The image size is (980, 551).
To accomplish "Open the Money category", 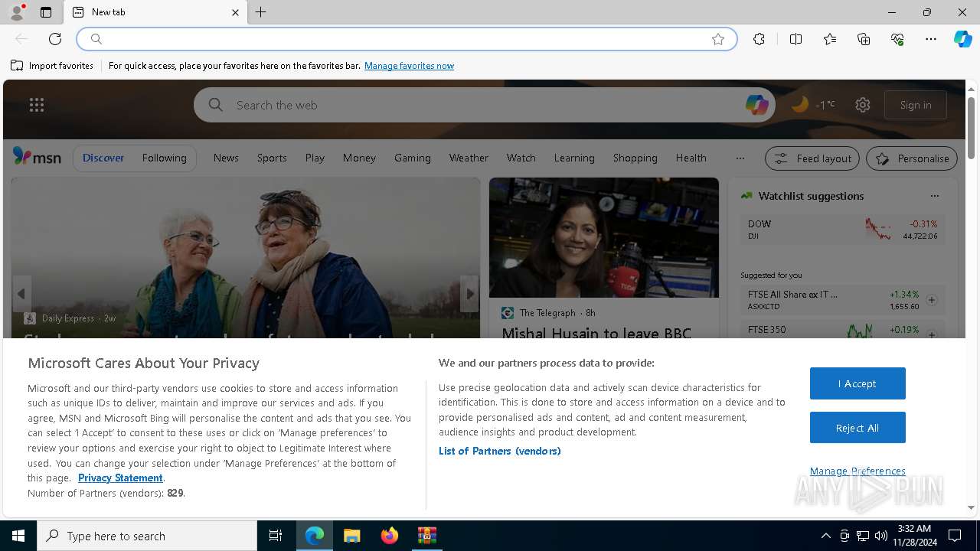I will pyautogui.click(x=359, y=158).
